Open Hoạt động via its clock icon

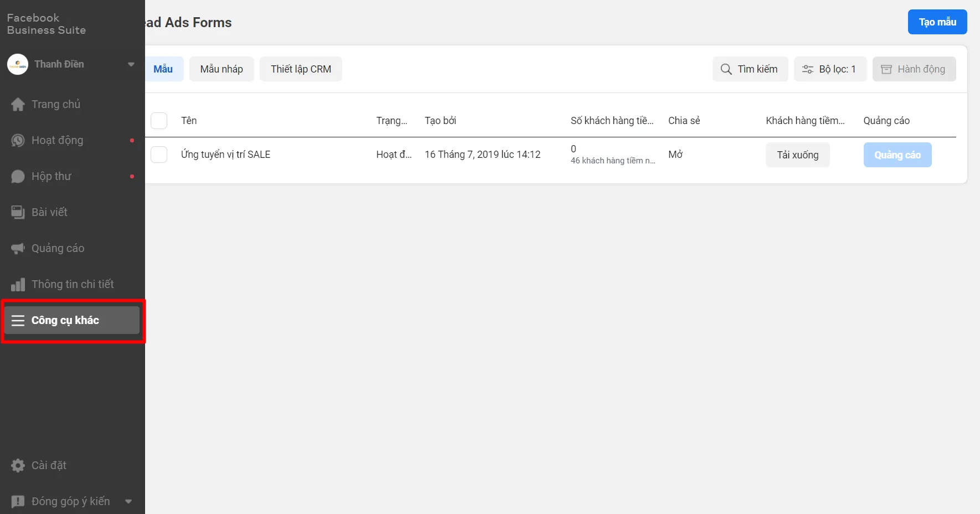click(18, 141)
